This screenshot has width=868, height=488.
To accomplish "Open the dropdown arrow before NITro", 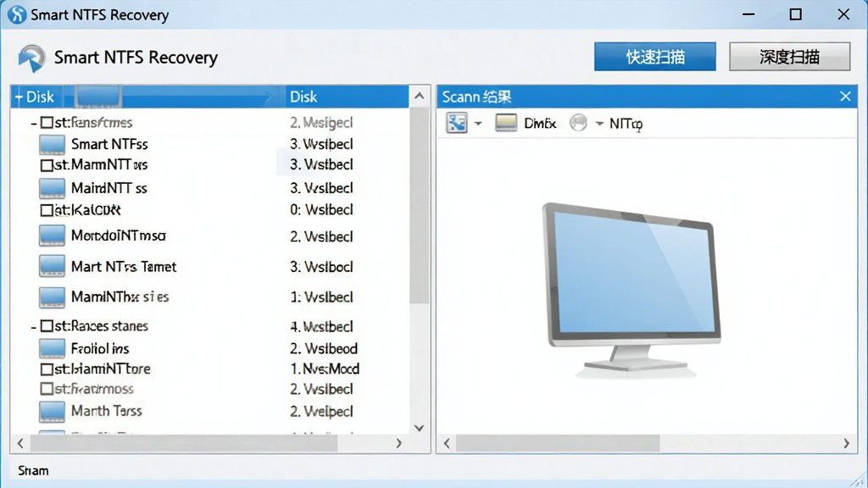I will click(599, 124).
